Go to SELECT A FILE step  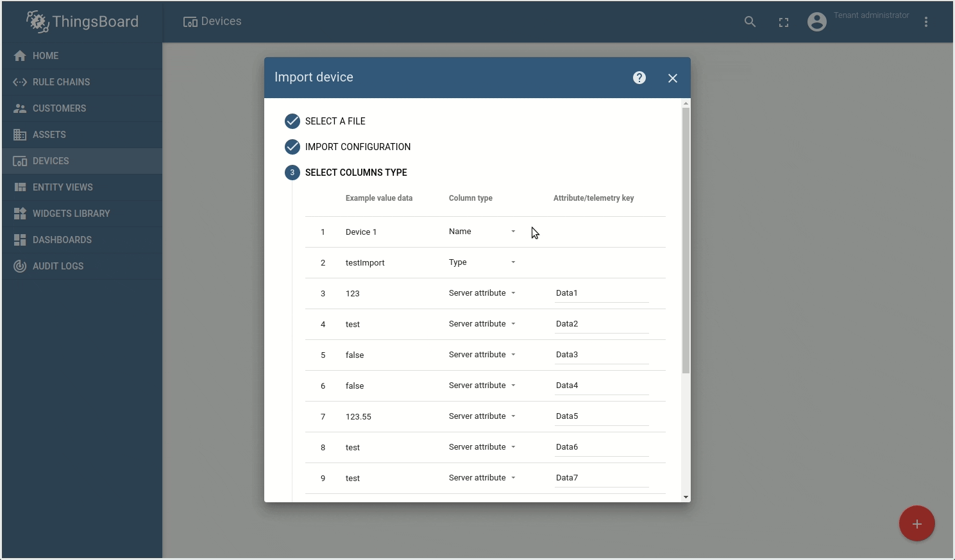click(335, 121)
